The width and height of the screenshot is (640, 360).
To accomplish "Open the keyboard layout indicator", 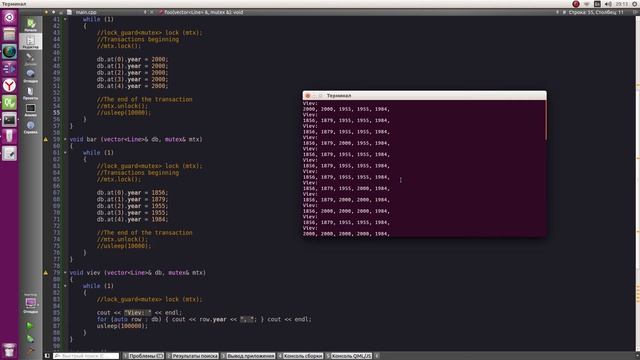I will [597, 4].
